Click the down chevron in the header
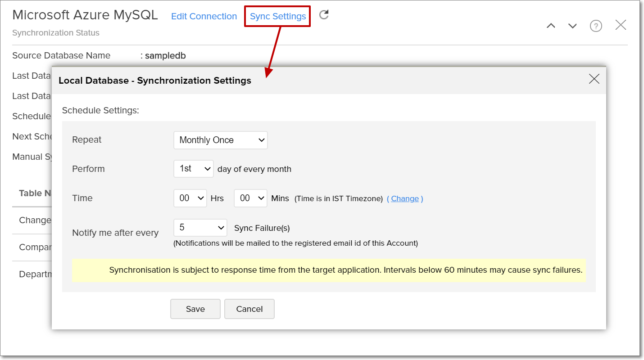The height and width of the screenshot is (360, 644). (572, 26)
